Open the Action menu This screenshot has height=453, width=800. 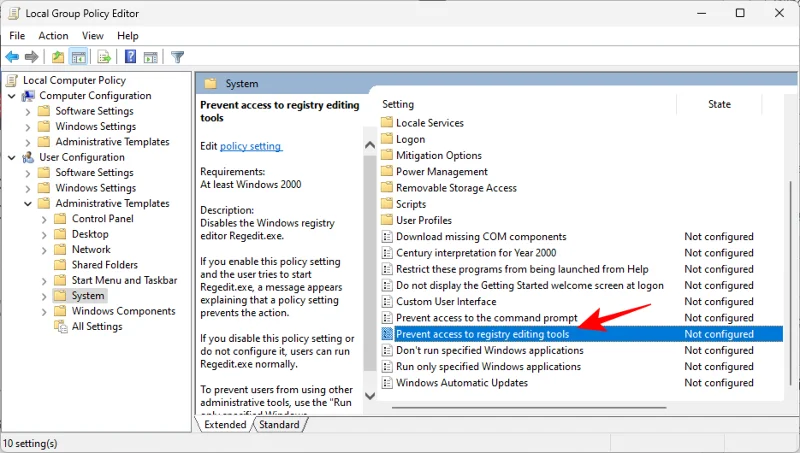coord(53,36)
